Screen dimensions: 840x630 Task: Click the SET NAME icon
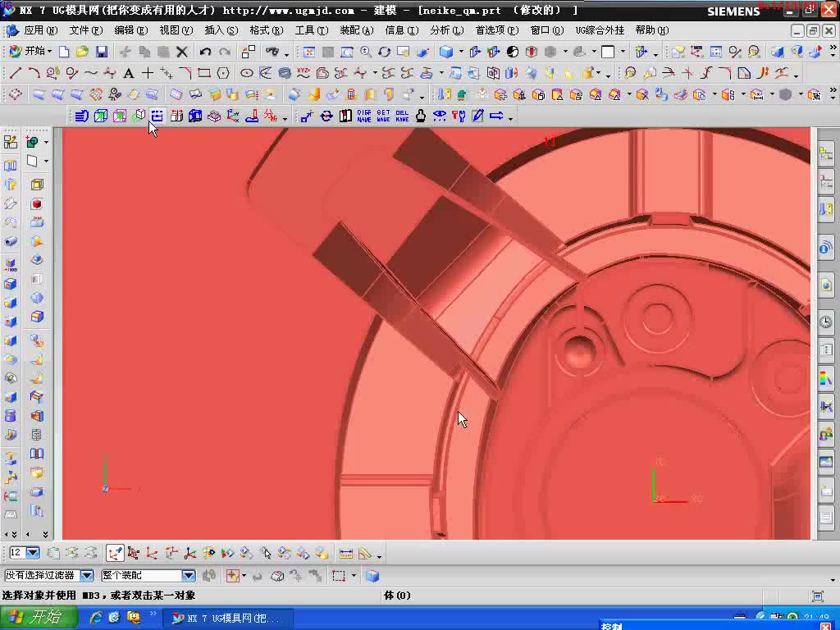[383, 116]
